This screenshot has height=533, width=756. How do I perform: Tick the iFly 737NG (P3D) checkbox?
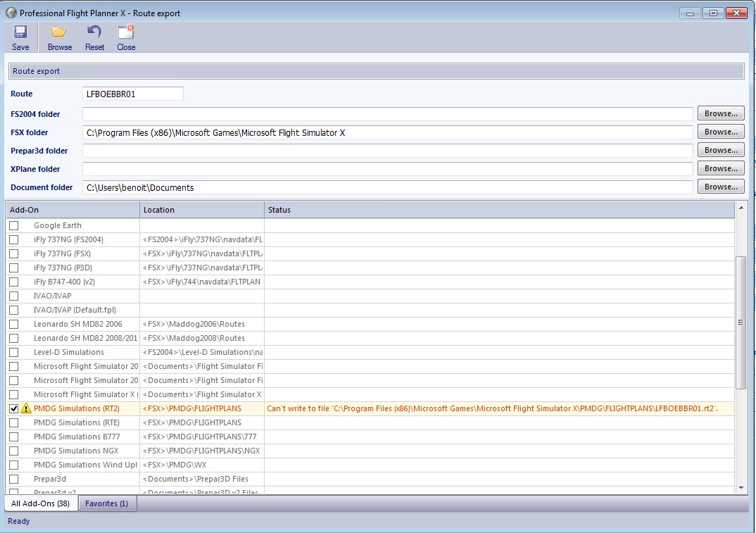[14, 268]
